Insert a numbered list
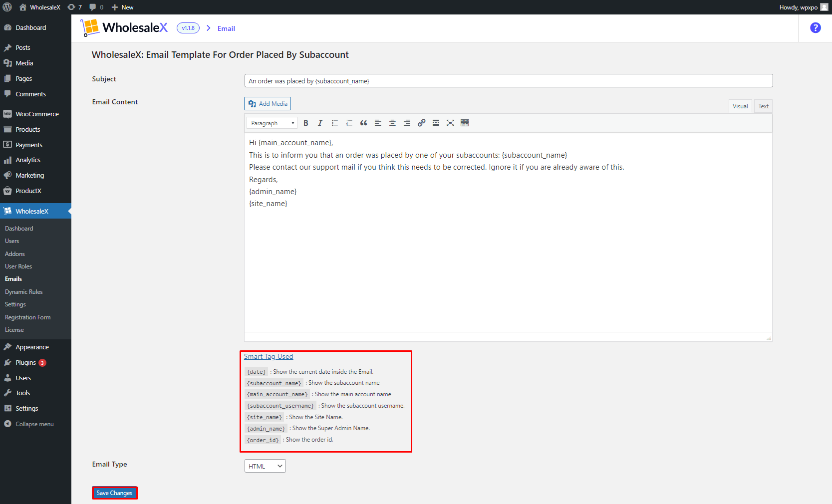 (349, 123)
